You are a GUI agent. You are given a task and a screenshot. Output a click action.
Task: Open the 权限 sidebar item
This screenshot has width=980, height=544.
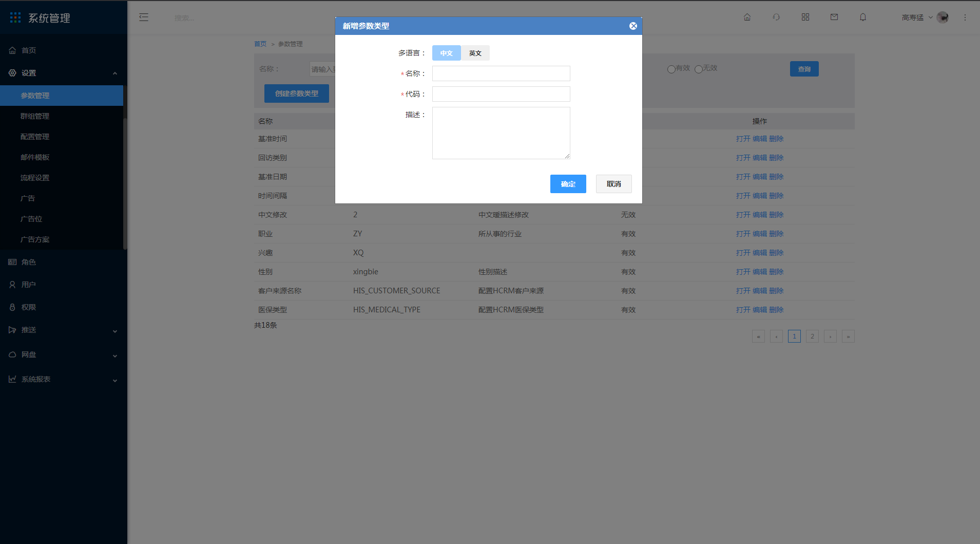(64, 307)
